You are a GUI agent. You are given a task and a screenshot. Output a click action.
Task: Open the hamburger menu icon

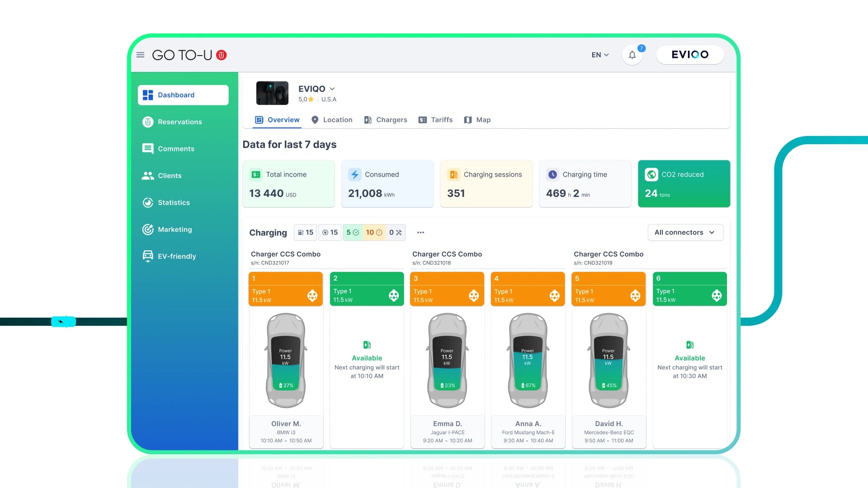[141, 55]
